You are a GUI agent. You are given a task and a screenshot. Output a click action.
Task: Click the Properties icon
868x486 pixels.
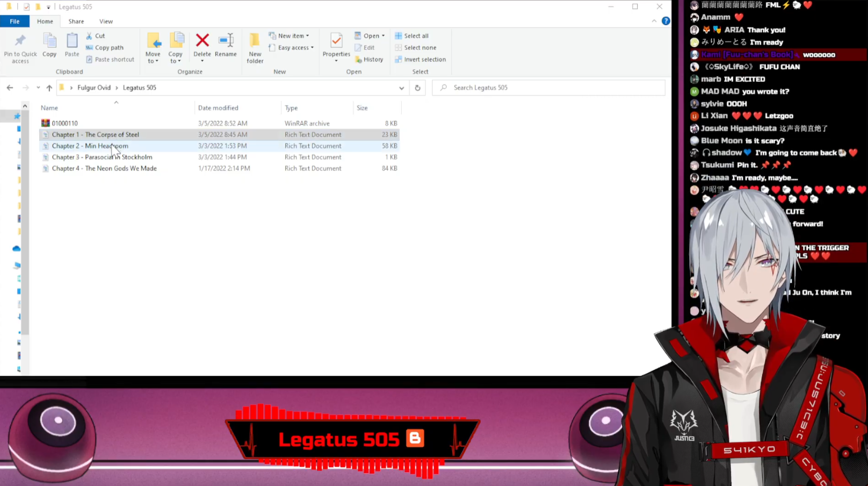(336, 41)
